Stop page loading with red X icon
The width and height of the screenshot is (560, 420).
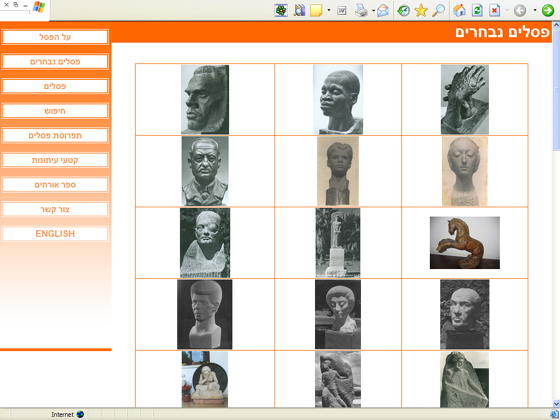click(x=494, y=10)
